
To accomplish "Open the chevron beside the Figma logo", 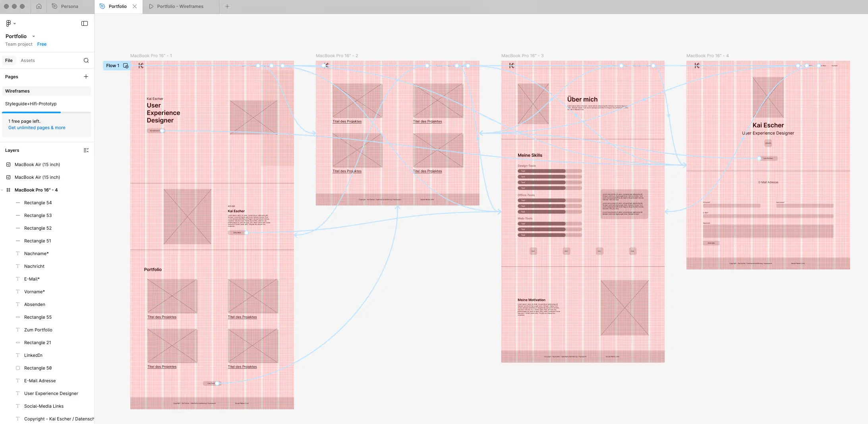I will (x=15, y=23).
